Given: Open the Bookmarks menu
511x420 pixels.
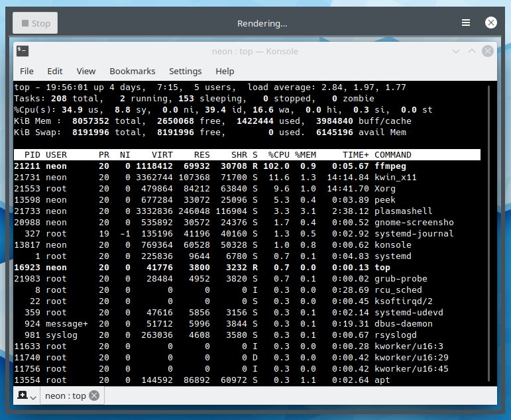Looking at the screenshot, I should pos(133,71).
